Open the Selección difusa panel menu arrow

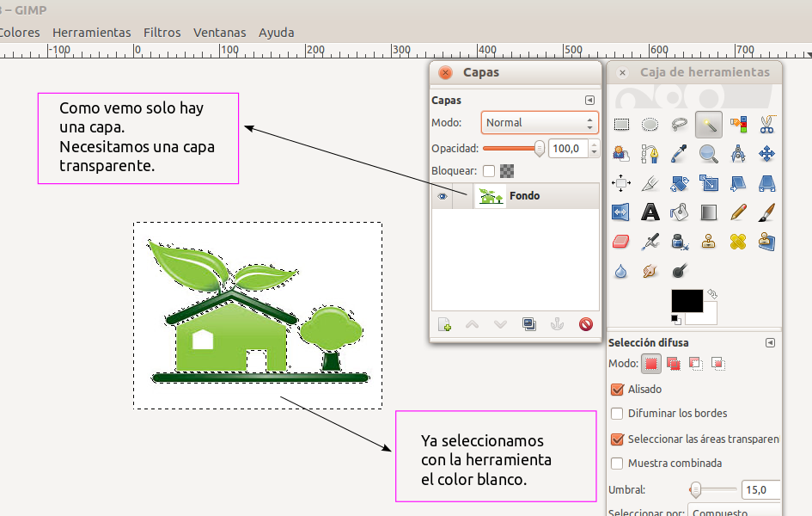click(x=770, y=343)
